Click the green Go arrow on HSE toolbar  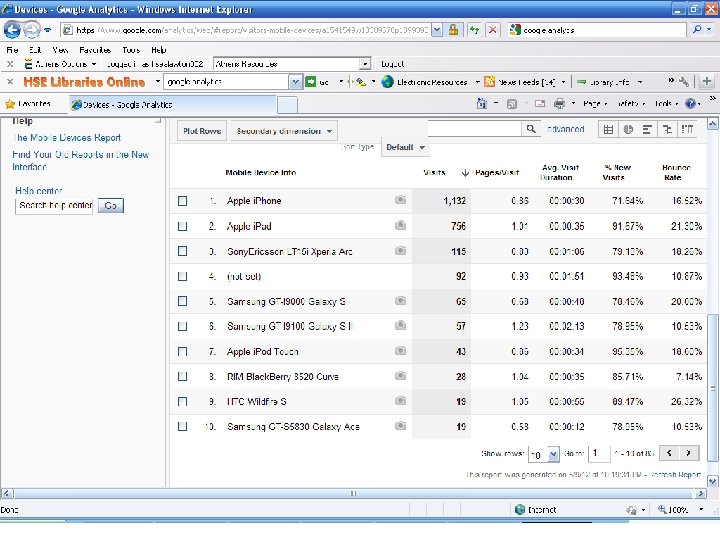pyautogui.click(x=311, y=82)
